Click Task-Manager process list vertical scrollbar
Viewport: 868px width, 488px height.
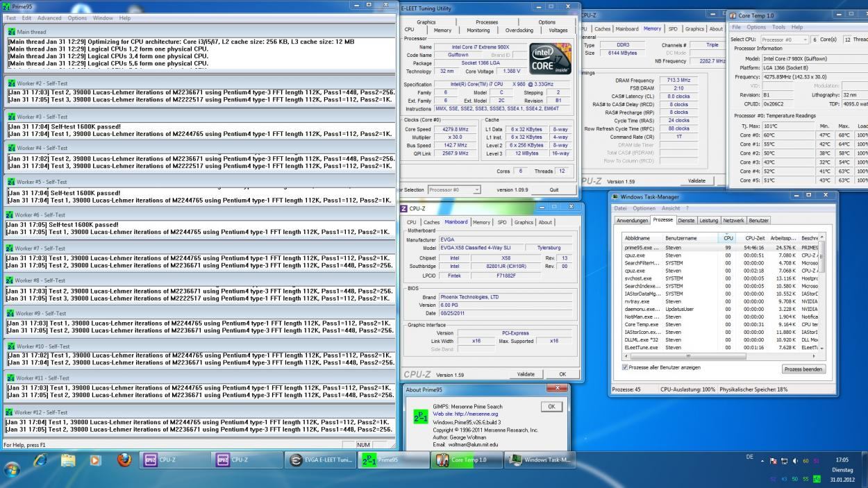(823, 292)
